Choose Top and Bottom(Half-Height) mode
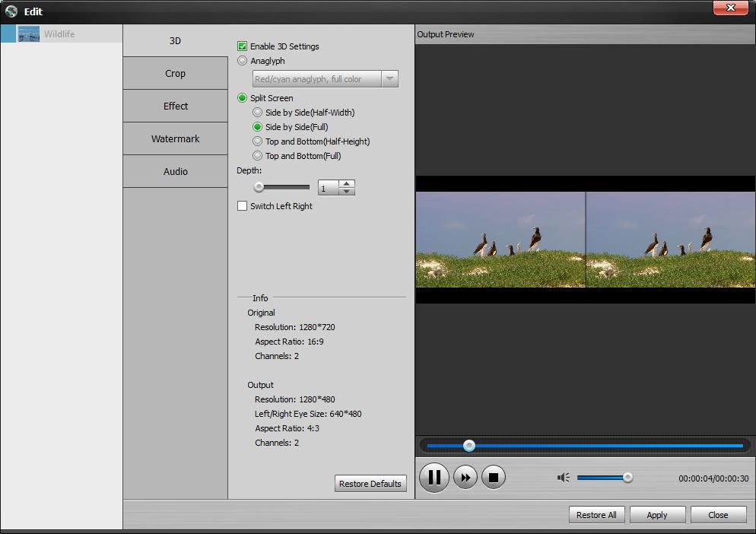This screenshot has width=756, height=534. [x=257, y=141]
